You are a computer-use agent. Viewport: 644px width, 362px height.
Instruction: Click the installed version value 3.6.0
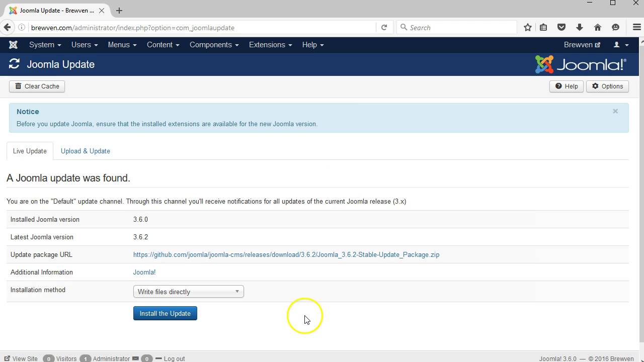coord(140,219)
